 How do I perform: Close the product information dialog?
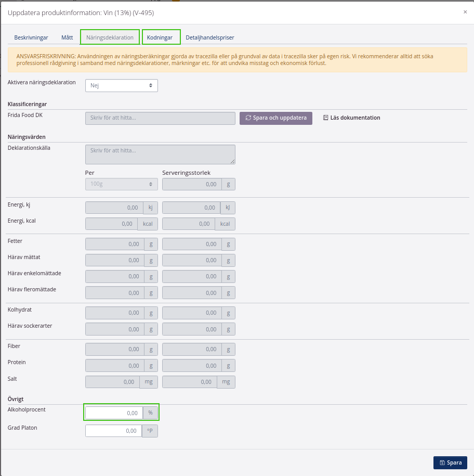pos(465,12)
